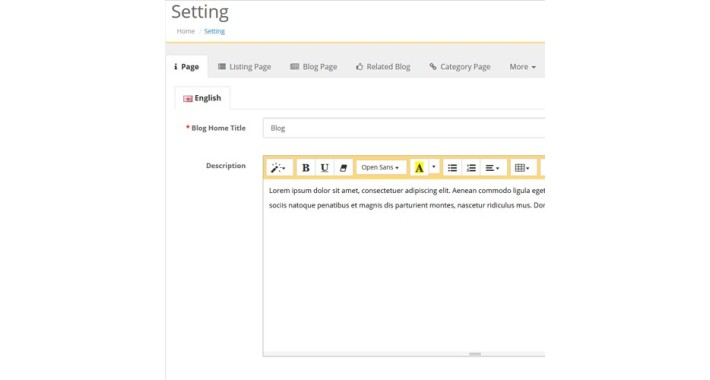
Task: Insert an unordered bullet list
Action: tap(452, 168)
